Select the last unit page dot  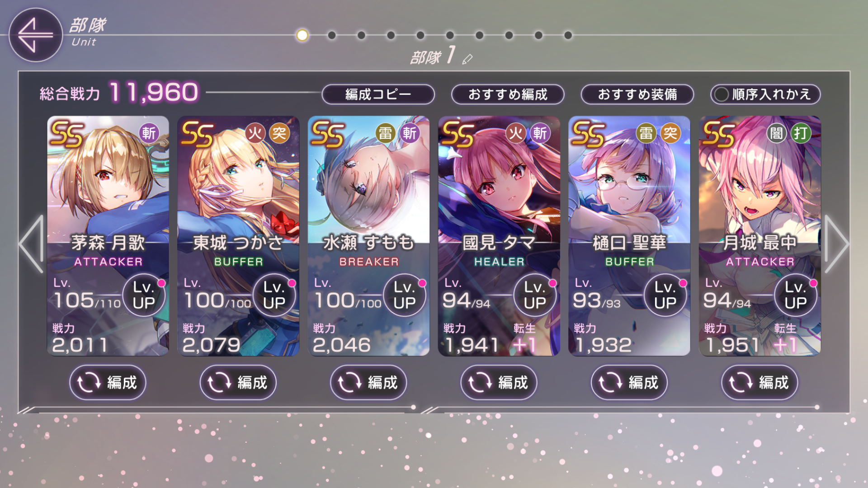pyautogui.click(x=568, y=35)
